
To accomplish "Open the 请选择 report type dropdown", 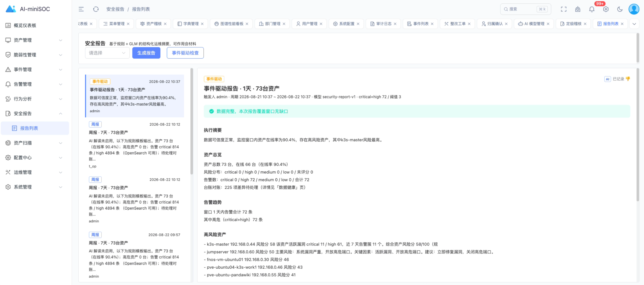I will tap(107, 53).
